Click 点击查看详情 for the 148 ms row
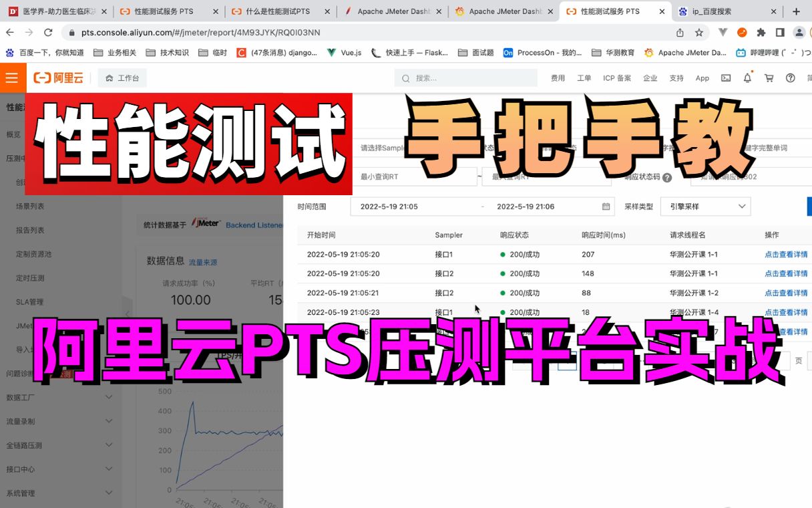This screenshot has width=812, height=508. [x=786, y=273]
